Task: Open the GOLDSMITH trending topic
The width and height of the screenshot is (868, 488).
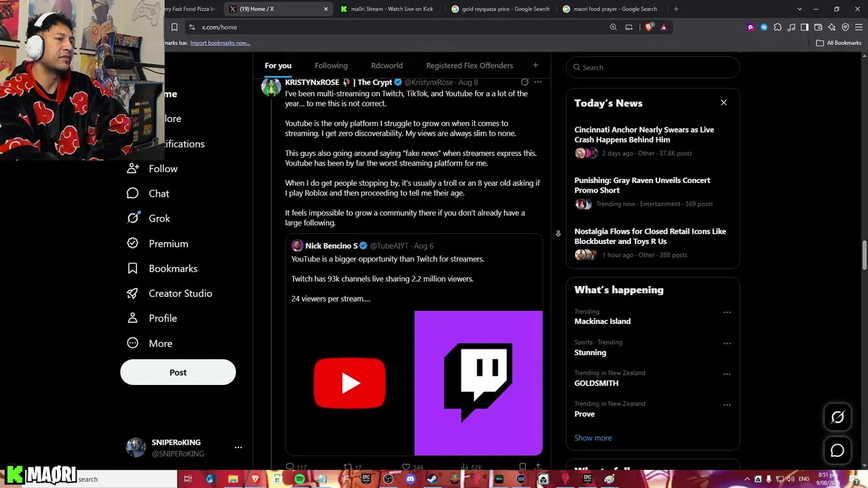Action: 596,383
